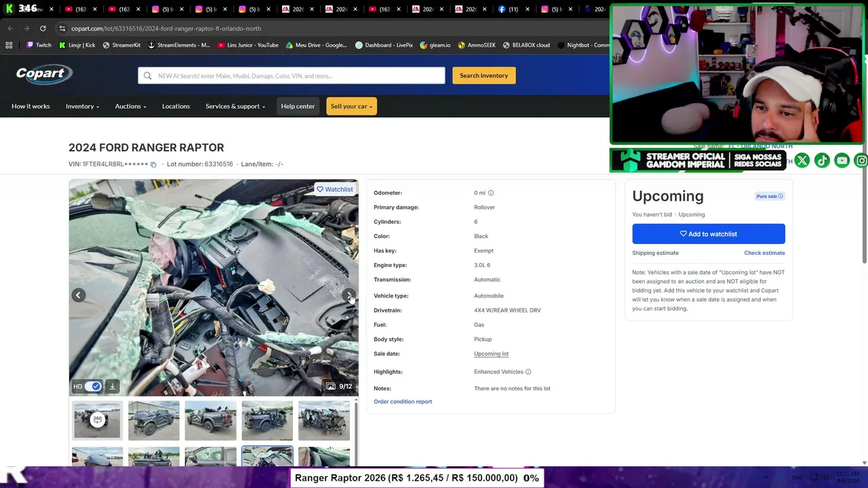Click the Upcoming lot sale date link

pyautogui.click(x=491, y=354)
